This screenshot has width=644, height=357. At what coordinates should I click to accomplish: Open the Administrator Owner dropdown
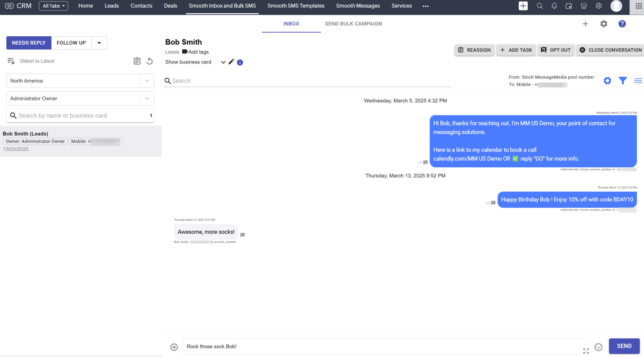pos(147,98)
